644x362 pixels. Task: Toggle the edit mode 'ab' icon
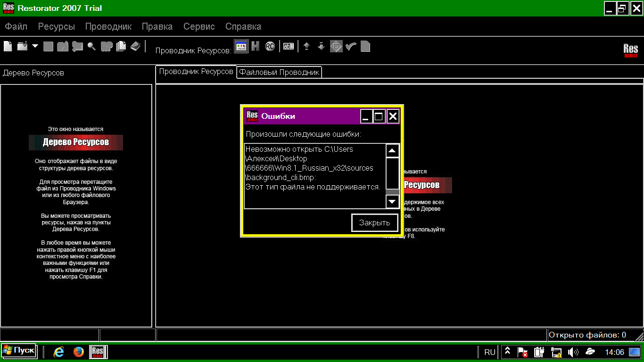pos(289,46)
